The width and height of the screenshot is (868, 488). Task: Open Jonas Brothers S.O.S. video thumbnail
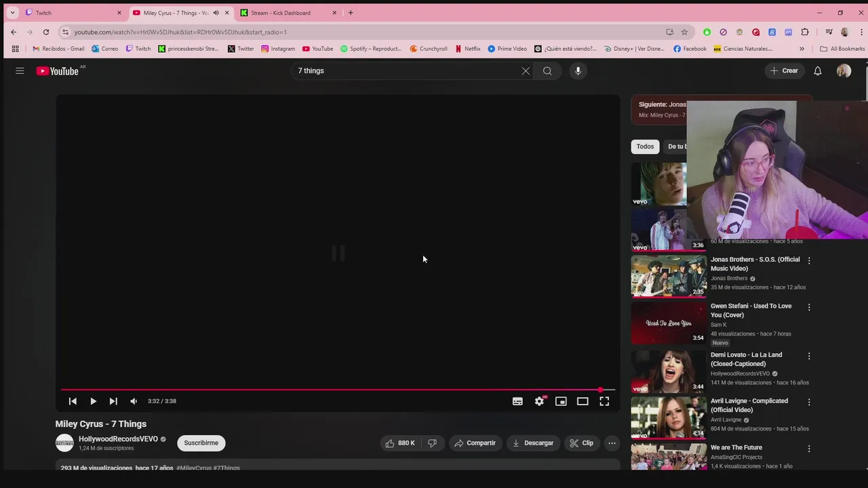click(669, 277)
